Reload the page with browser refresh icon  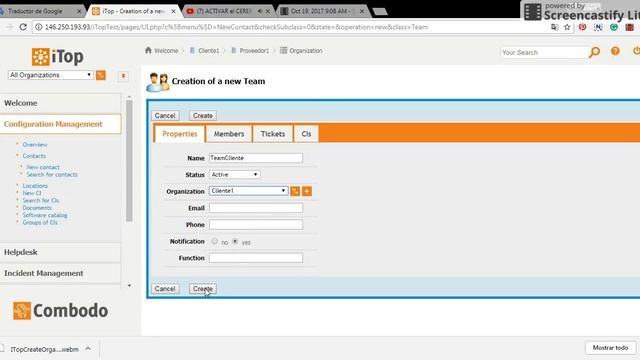(23, 27)
